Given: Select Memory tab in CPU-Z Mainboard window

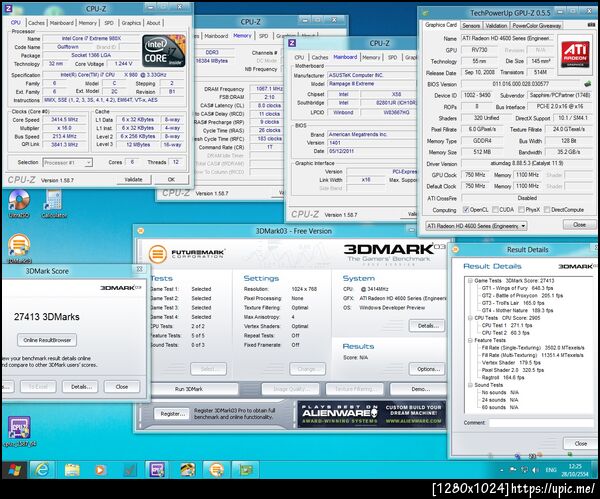Looking at the screenshot, I should (371, 57).
